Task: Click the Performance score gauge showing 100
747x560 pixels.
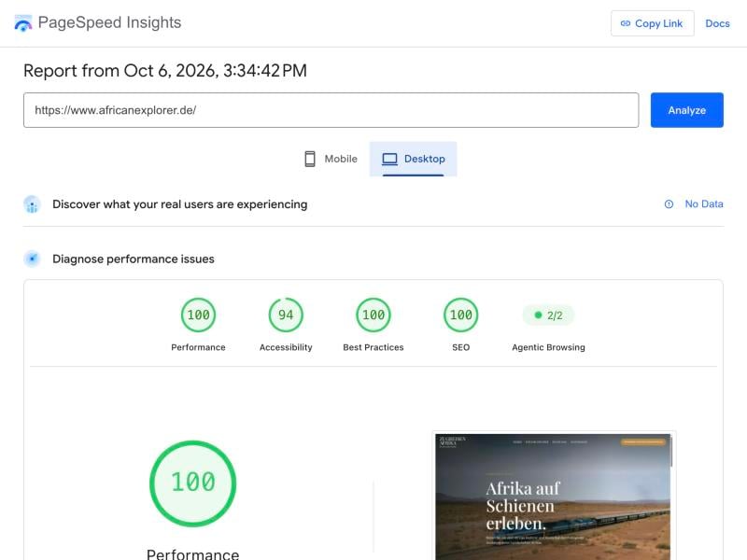Action: click(x=198, y=315)
